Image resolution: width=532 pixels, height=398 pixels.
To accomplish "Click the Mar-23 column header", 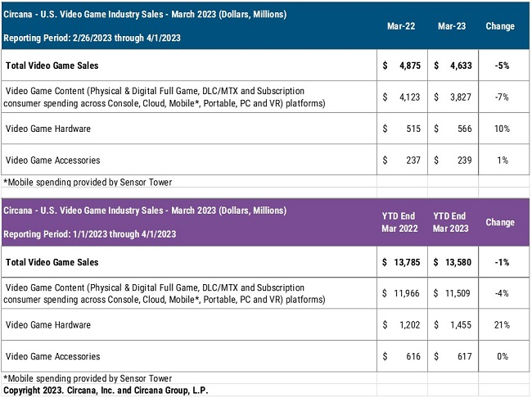I will click(x=451, y=26).
